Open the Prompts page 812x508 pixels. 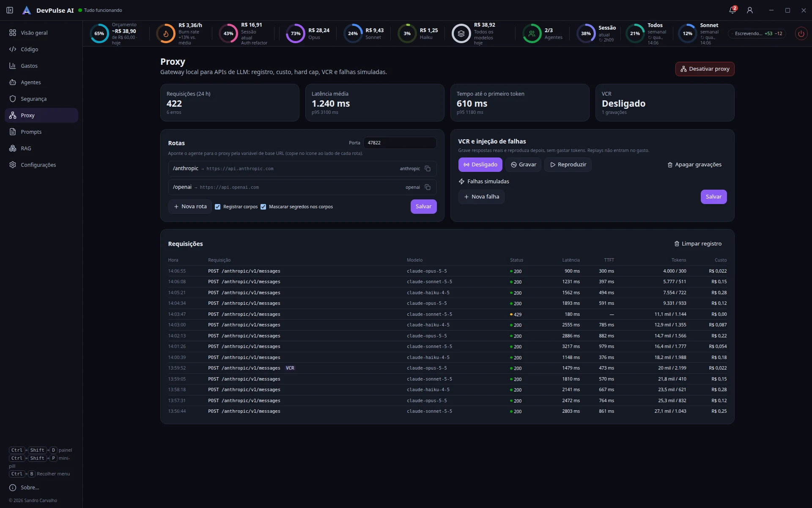point(41,132)
